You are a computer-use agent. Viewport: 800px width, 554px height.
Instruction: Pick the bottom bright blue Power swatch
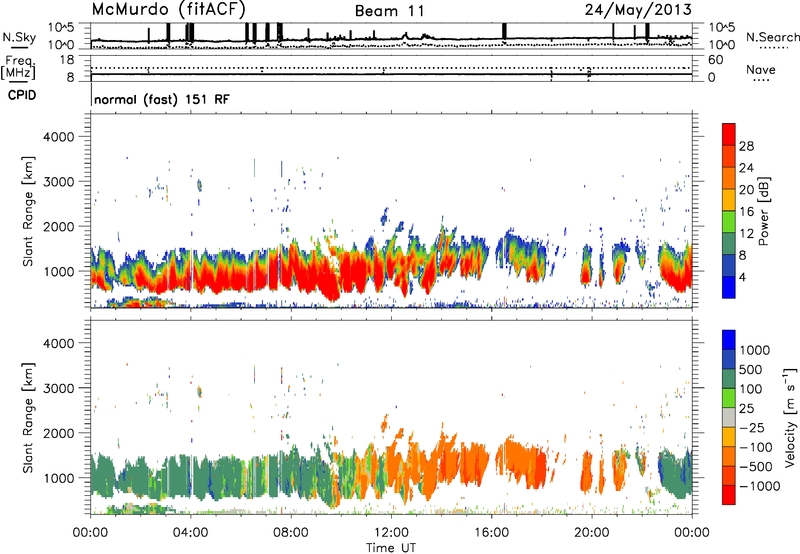(x=729, y=287)
